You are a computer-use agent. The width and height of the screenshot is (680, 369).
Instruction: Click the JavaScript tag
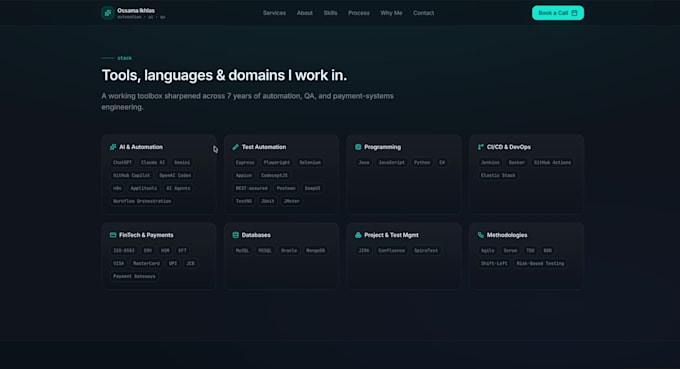pyautogui.click(x=392, y=163)
